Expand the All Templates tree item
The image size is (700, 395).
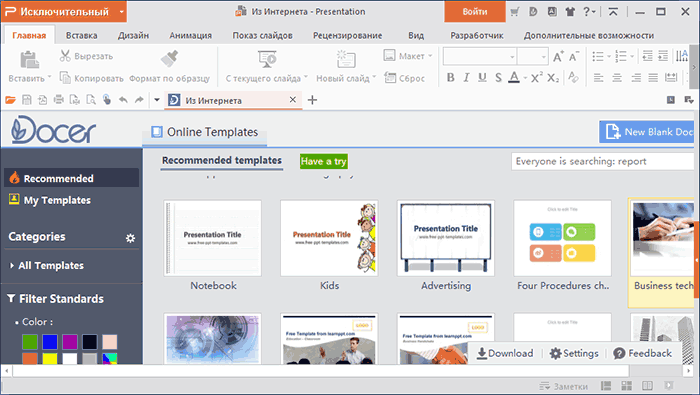click(x=12, y=266)
